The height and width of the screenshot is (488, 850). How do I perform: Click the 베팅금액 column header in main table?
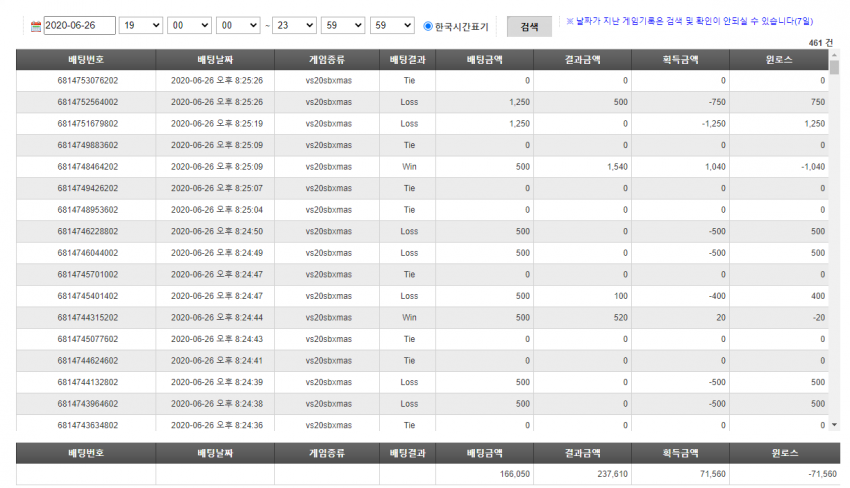pyautogui.click(x=485, y=60)
